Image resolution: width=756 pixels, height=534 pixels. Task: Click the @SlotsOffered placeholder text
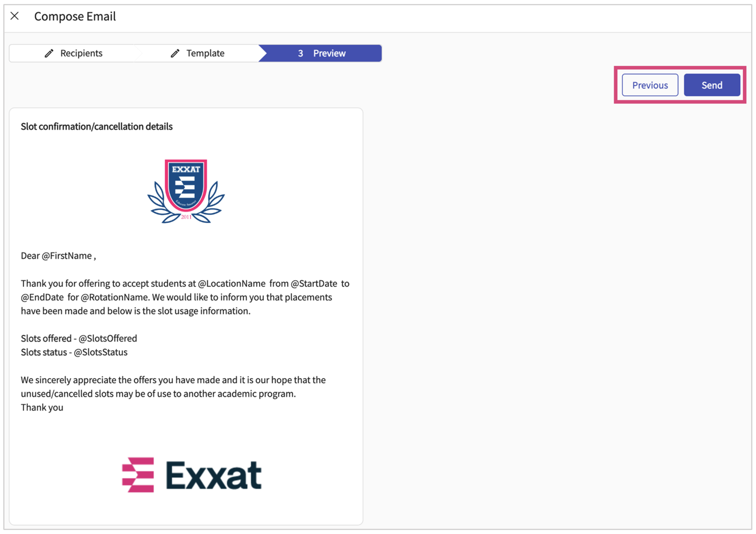[108, 339]
